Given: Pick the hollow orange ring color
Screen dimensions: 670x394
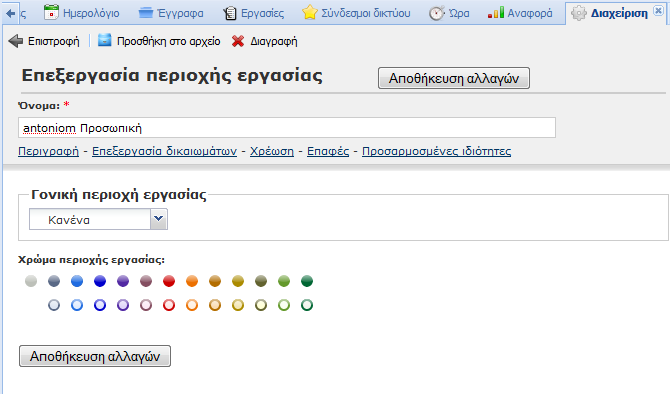Looking at the screenshot, I should pos(192,305).
